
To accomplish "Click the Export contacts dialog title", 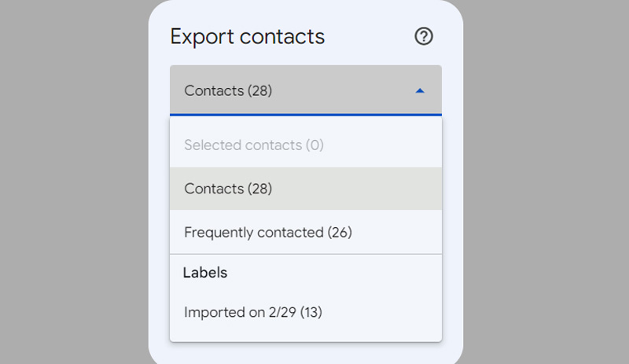I will pos(247,37).
